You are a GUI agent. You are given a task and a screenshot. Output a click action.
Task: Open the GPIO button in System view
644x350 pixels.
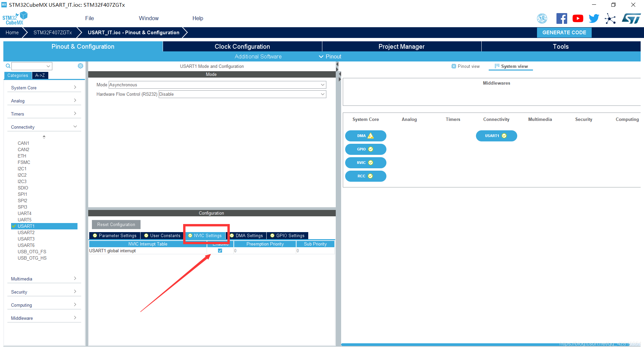pos(366,149)
